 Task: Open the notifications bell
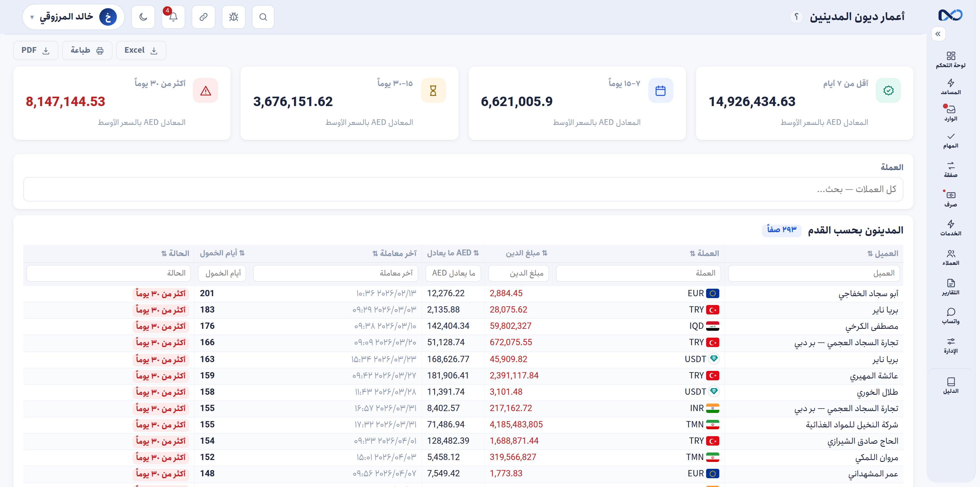coord(173,17)
